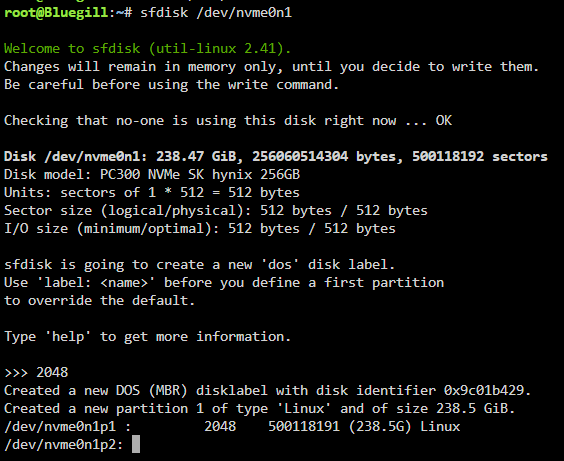Click the terminal cursor block after nvme0n1p2

tap(136, 444)
